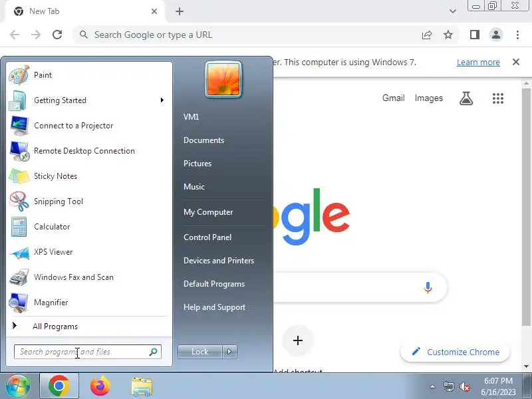Open VM1 user folder

[191, 117]
